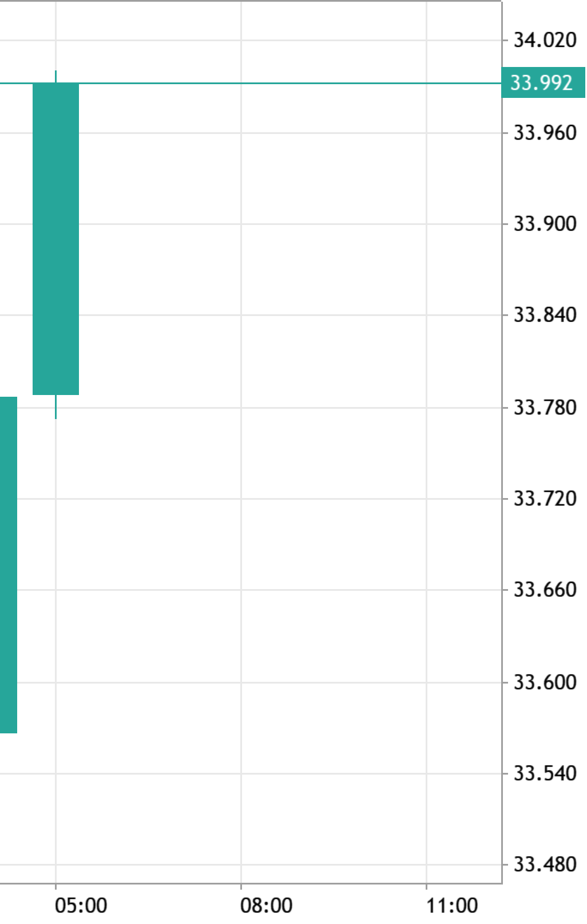Click the 33.960 price scale label
The image size is (587, 924).
[545, 133]
